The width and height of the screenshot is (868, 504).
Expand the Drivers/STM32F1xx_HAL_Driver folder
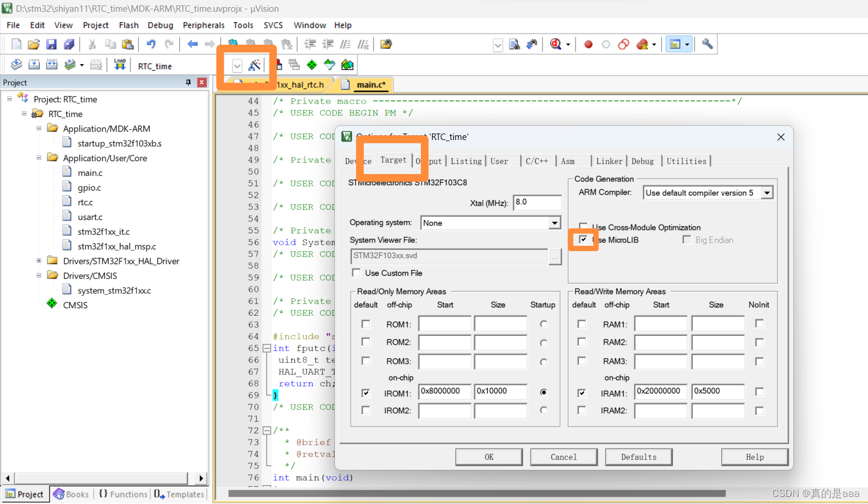point(39,261)
